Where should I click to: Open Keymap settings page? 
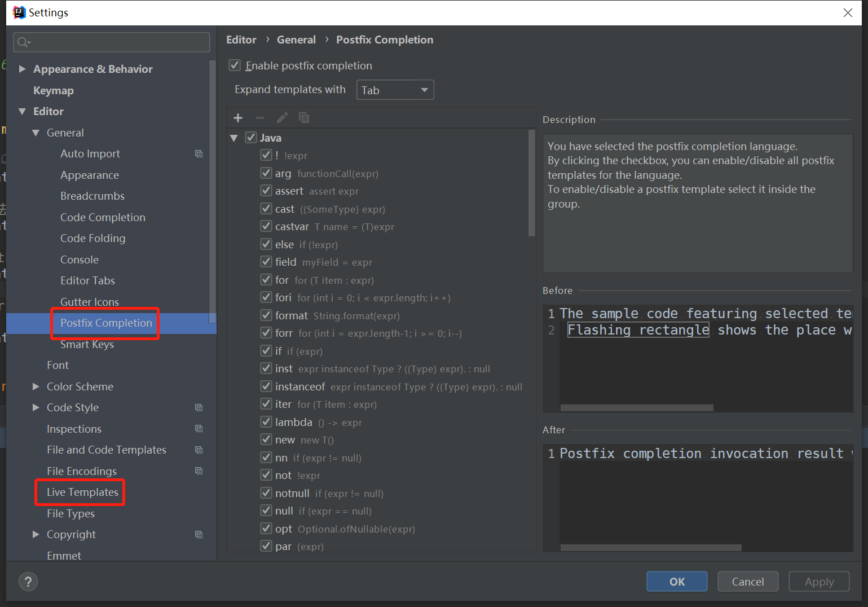click(54, 90)
